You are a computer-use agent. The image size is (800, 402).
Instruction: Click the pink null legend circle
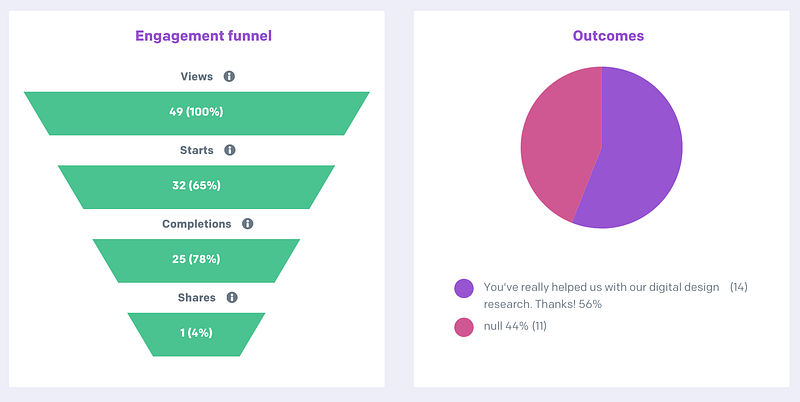[x=464, y=326]
